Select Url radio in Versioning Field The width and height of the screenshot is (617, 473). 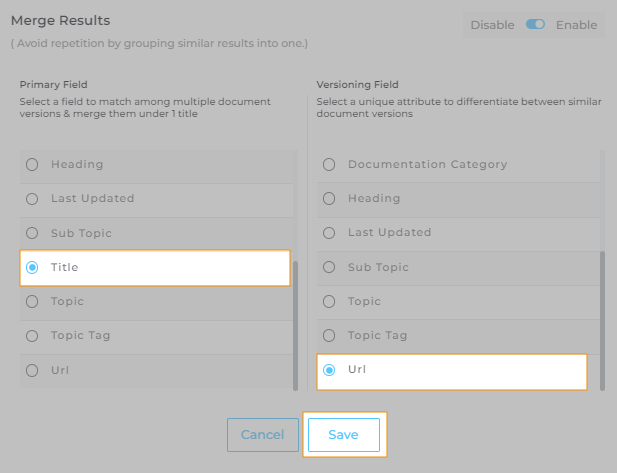(330, 370)
